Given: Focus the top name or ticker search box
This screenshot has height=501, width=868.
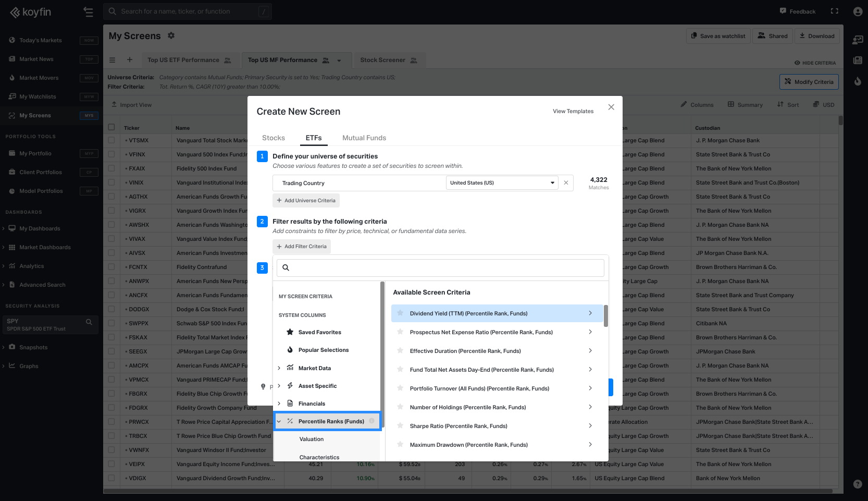Looking at the screenshot, I should coord(188,11).
